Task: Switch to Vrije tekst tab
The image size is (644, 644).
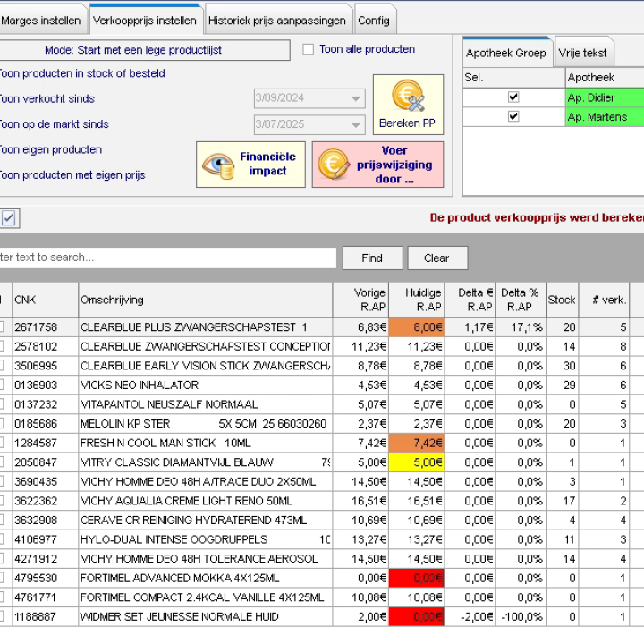Action: coord(582,53)
